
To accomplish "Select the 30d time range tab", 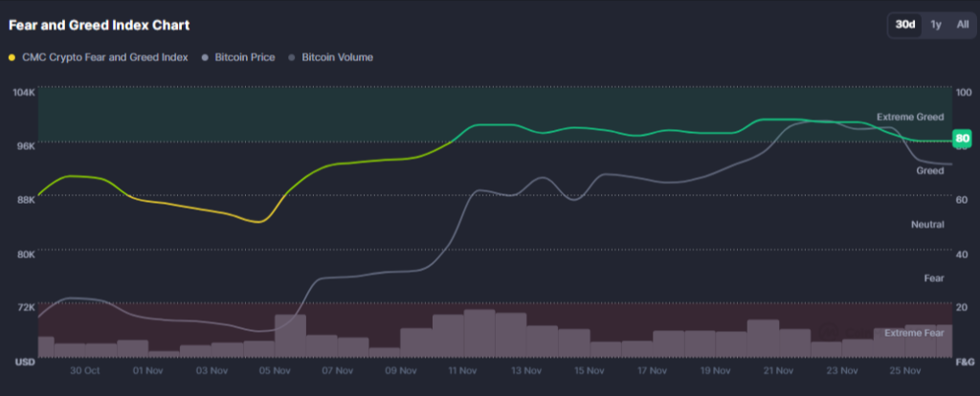I will 904,25.
